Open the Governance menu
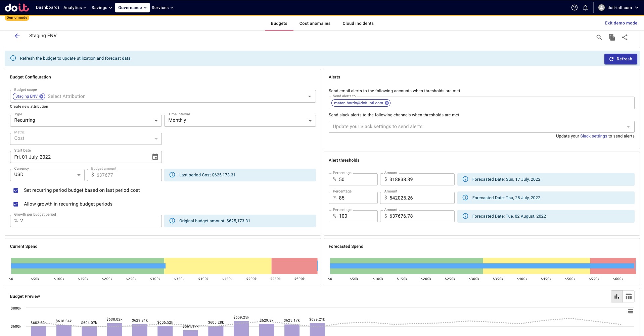This screenshot has width=644, height=336. coord(132,7)
